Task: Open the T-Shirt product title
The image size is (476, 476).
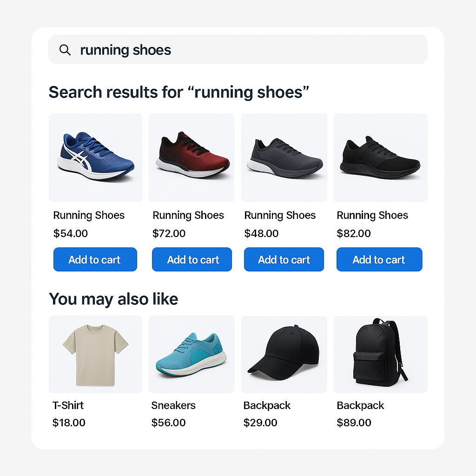Action: pyautogui.click(x=68, y=405)
